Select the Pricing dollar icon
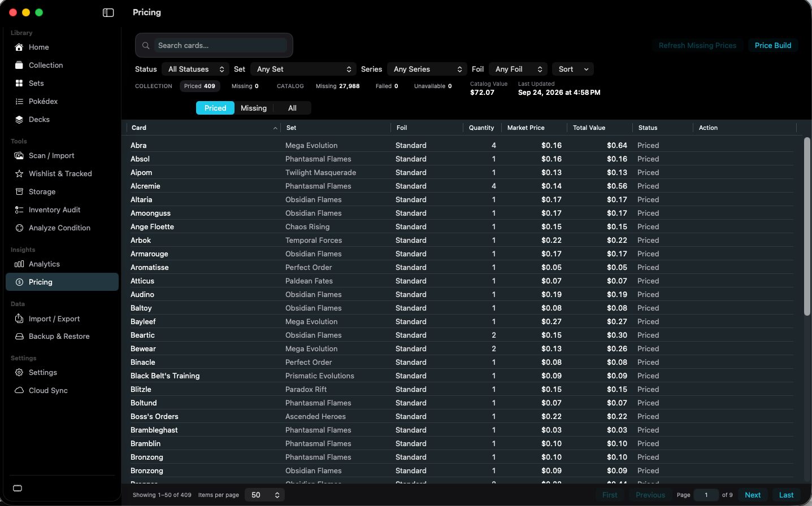 [19, 282]
